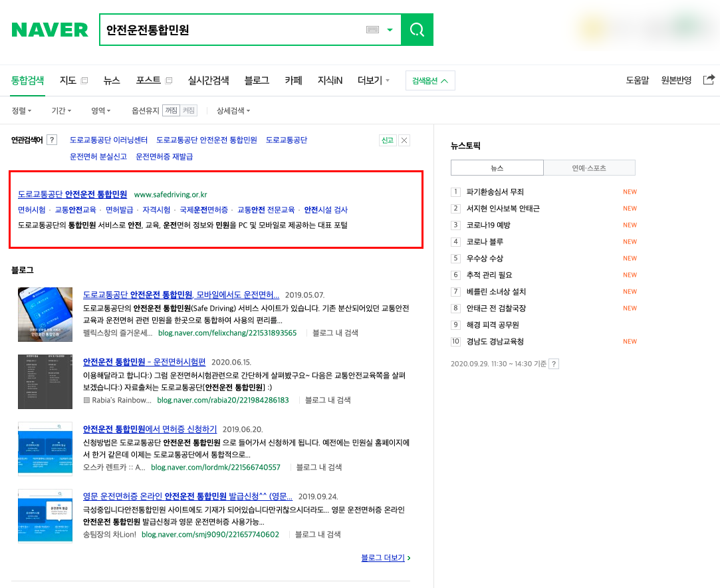
Task: Click the 신고 report button
Action: pos(388,140)
